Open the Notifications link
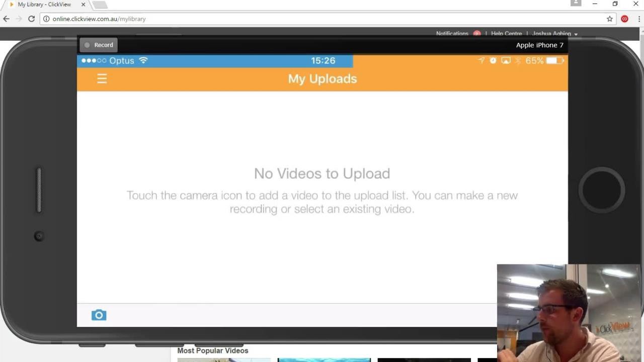The width and height of the screenshot is (644, 362). point(452,34)
